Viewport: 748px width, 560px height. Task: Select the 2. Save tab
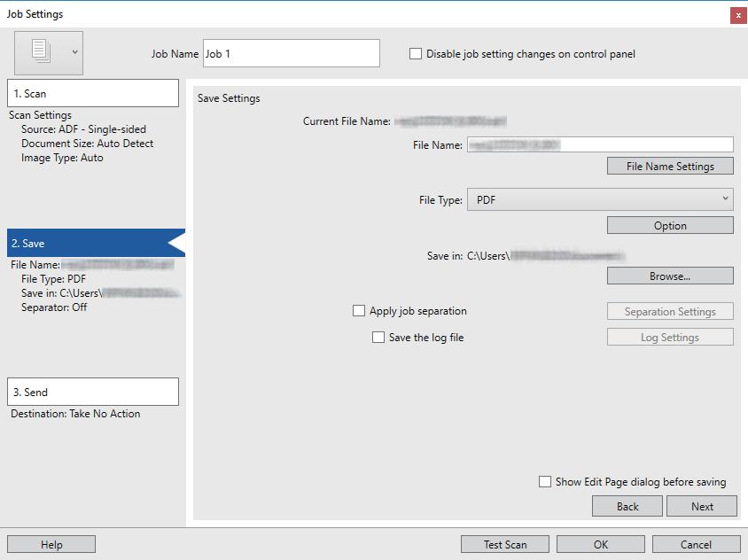tap(96, 244)
